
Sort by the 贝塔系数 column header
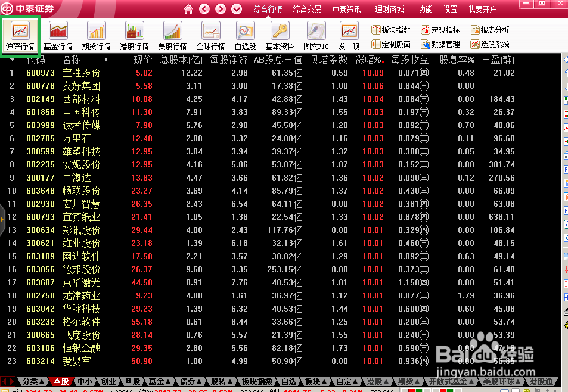tap(329, 60)
